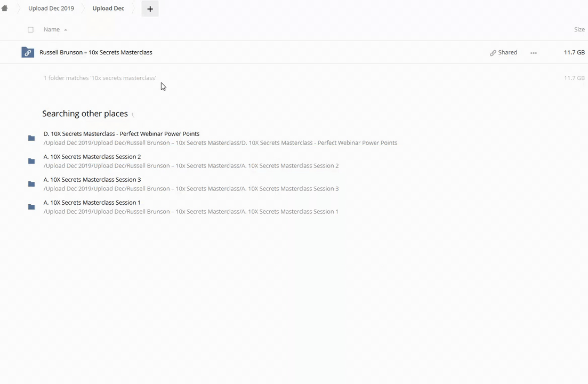Screen dimensions: 588x384
Task: Click the link icon beside Shared label
Action: pos(493,53)
